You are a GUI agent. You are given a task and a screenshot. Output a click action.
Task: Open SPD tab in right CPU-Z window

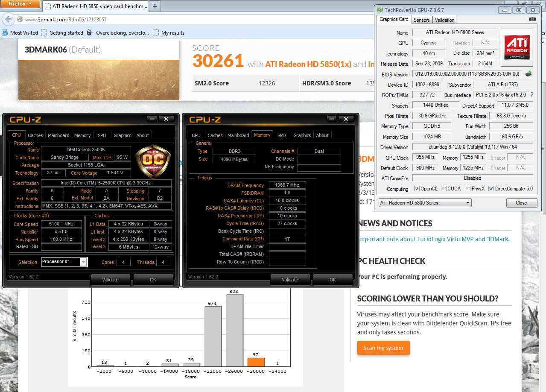pos(282,135)
